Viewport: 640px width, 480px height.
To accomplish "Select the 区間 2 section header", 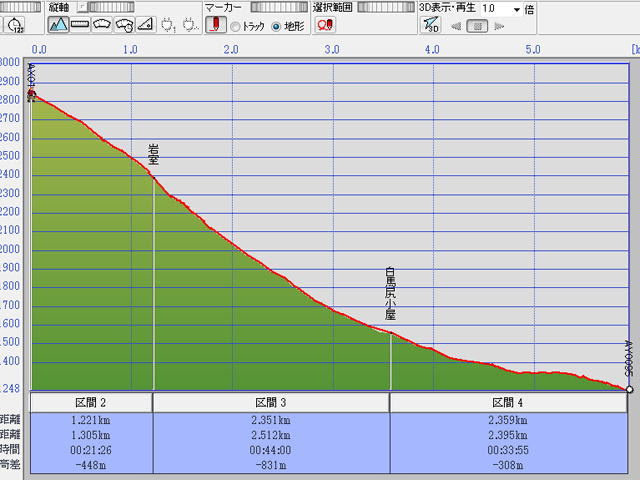I will point(91,402).
